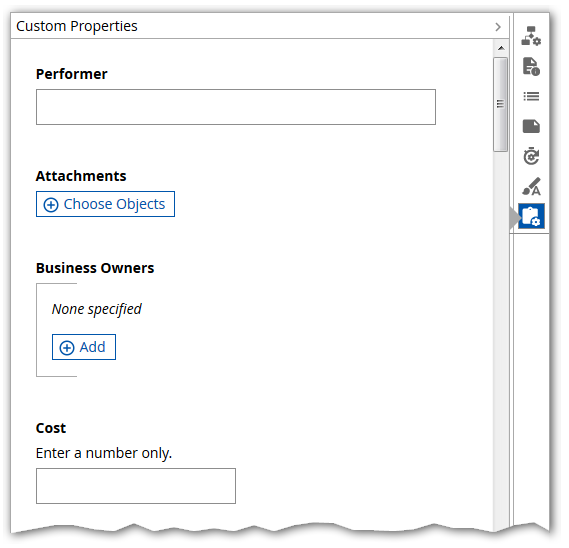This screenshot has width=569, height=548.
Task: Focus the Cost number input field
Action: 136,486
